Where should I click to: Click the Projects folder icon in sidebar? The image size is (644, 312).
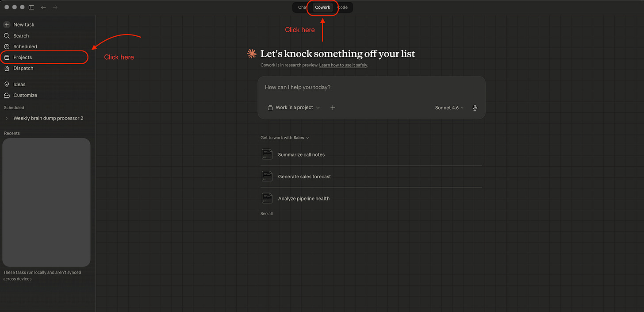[x=7, y=58]
